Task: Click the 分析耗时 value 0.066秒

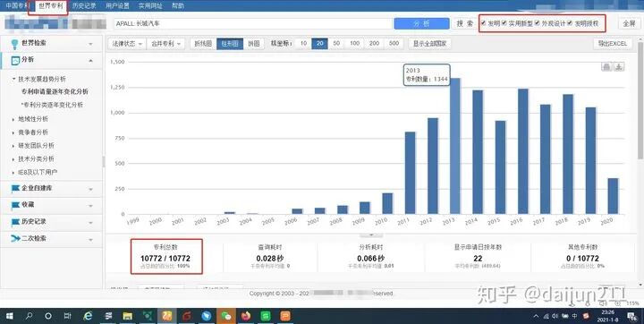Action: (x=371, y=258)
